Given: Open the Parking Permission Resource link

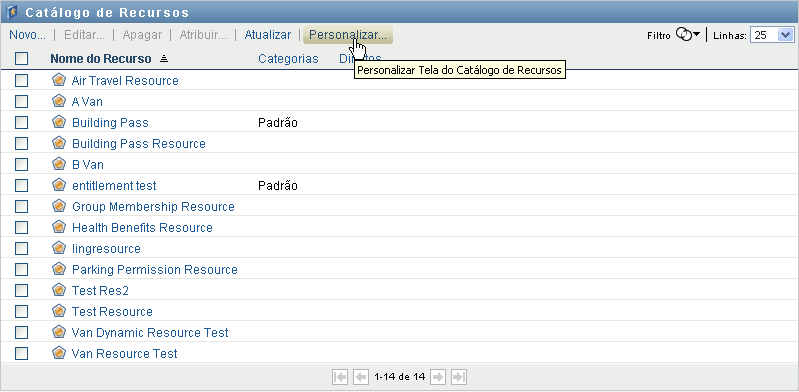Looking at the screenshot, I should point(155,270).
